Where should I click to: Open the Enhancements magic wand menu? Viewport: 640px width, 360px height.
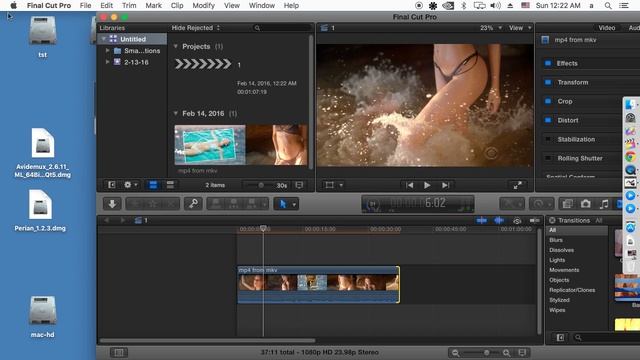512,203
